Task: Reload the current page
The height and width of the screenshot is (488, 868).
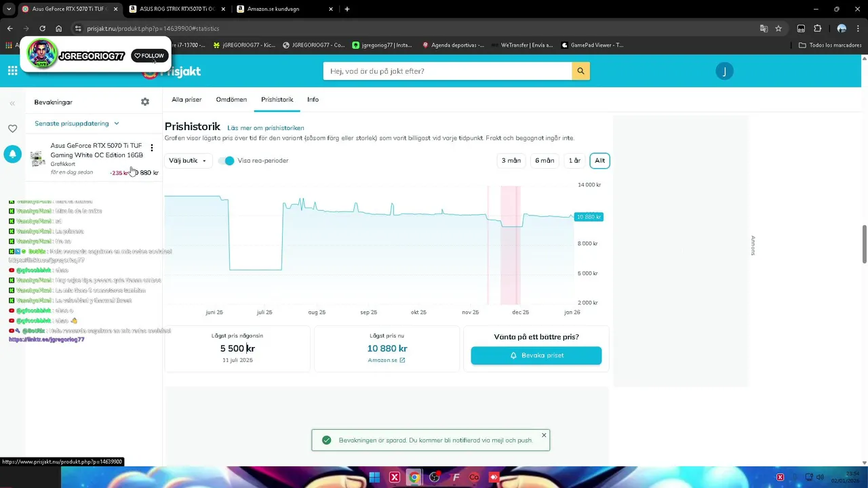Action: [42, 28]
